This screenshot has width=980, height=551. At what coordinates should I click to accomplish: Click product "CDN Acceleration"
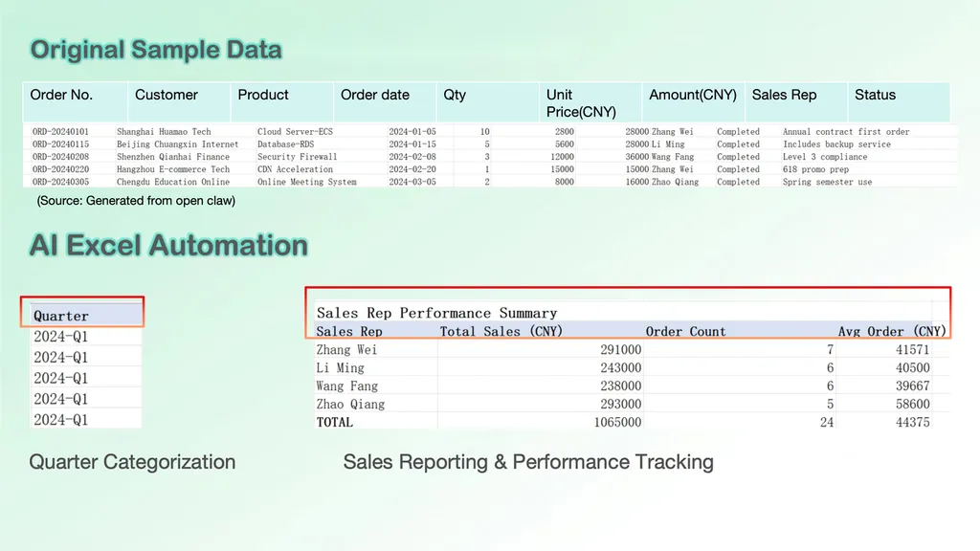(295, 169)
